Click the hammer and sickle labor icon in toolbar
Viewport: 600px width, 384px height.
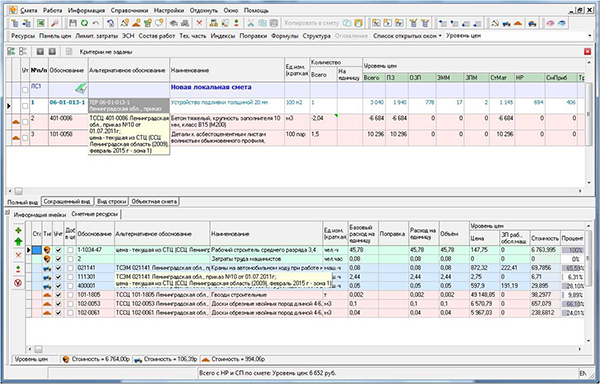click(x=495, y=23)
